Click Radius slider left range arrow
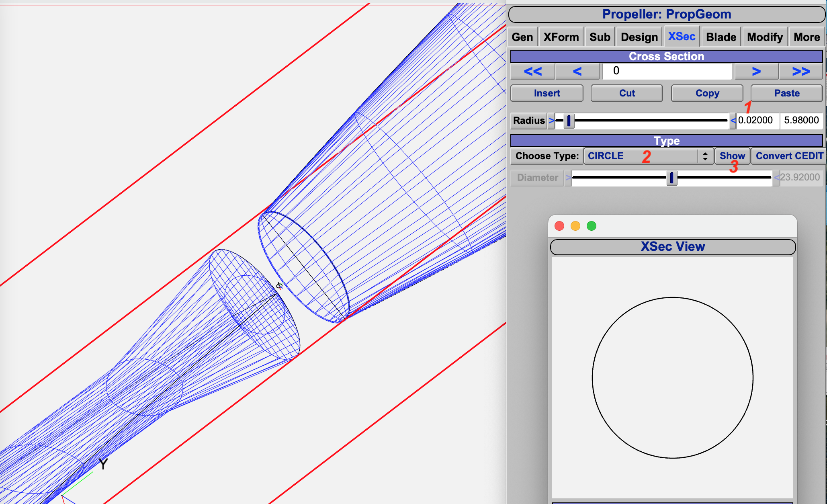Viewport: 827px width, 504px height. (551, 121)
